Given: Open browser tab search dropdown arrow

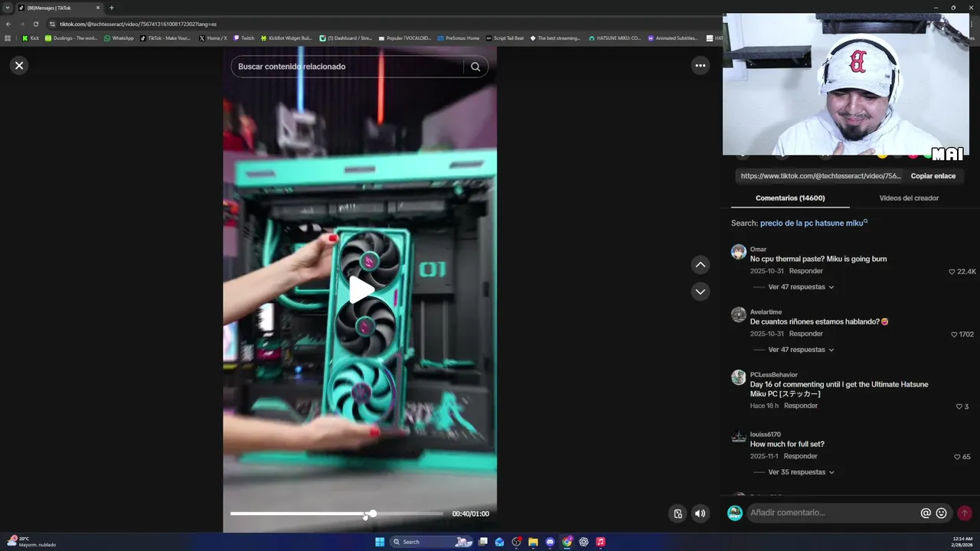Looking at the screenshot, I should pos(8,8).
